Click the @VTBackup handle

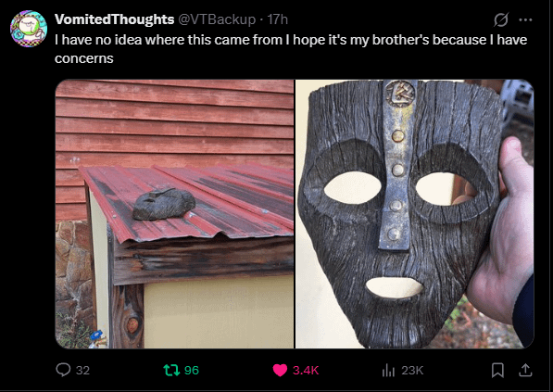click(x=217, y=19)
